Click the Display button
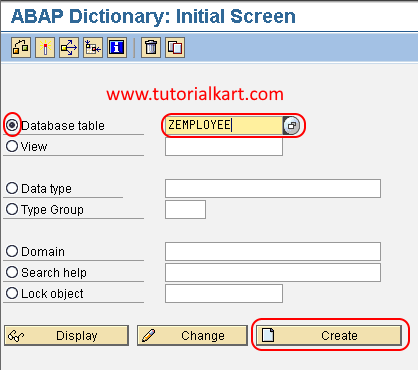 click(x=66, y=335)
